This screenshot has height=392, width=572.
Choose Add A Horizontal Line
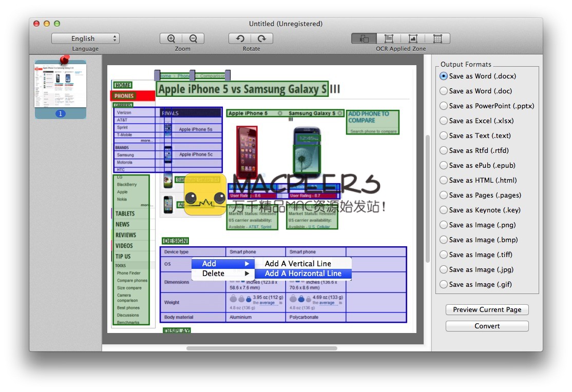click(303, 273)
